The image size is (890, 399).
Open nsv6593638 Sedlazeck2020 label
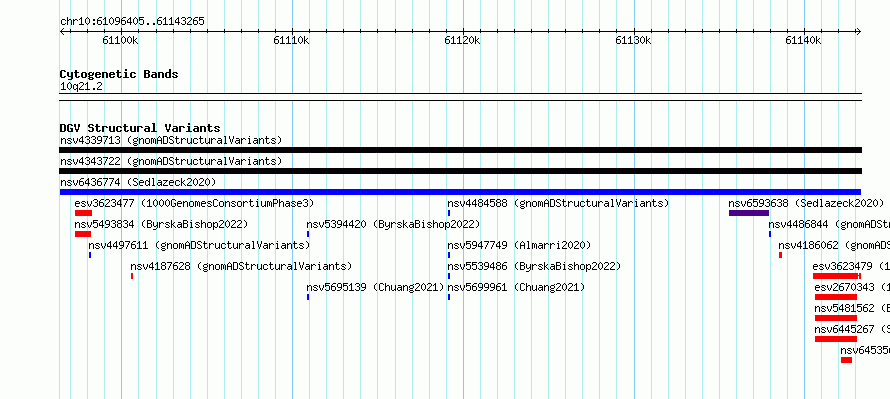(806, 203)
